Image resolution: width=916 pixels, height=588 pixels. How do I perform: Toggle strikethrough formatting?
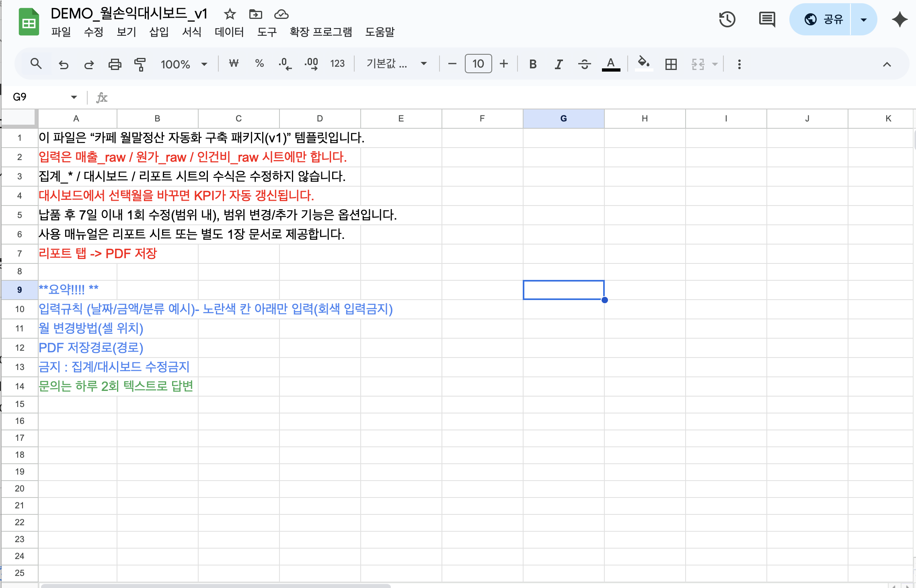[x=584, y=64]
